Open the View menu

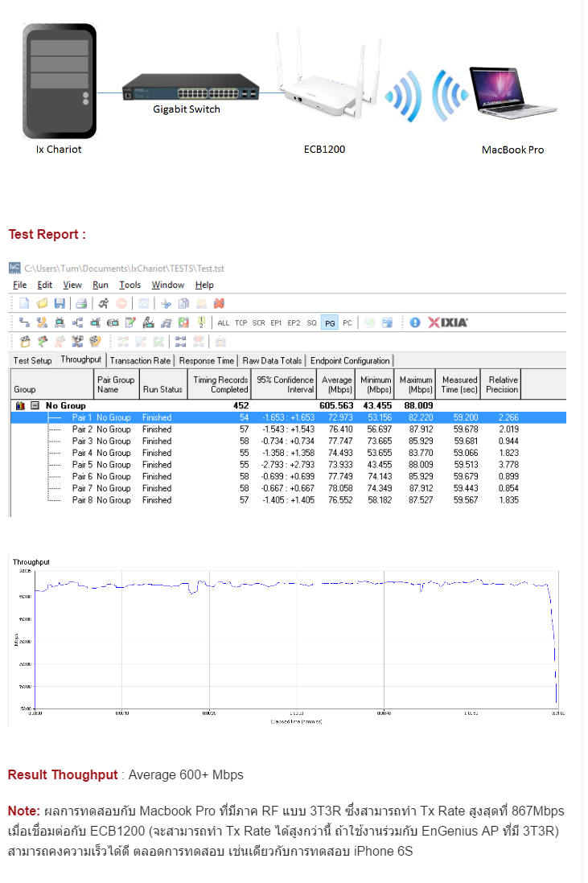pos(72,285)
